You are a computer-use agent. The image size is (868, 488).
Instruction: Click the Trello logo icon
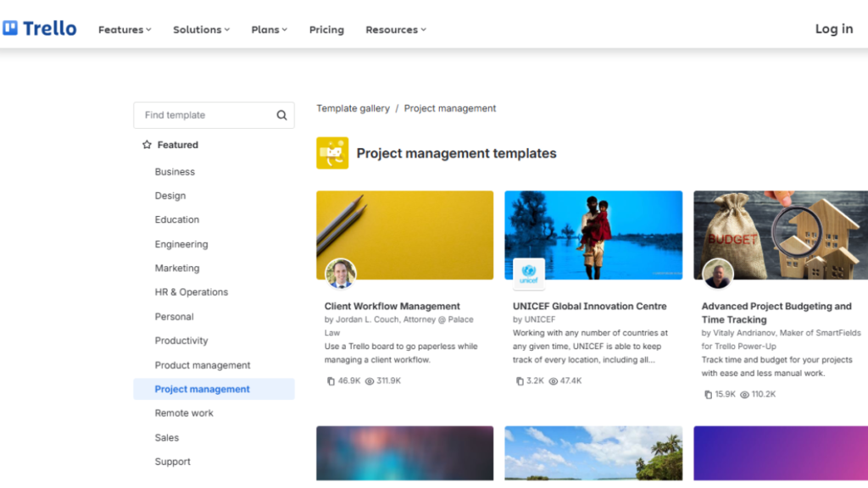[x=11, y=27]
